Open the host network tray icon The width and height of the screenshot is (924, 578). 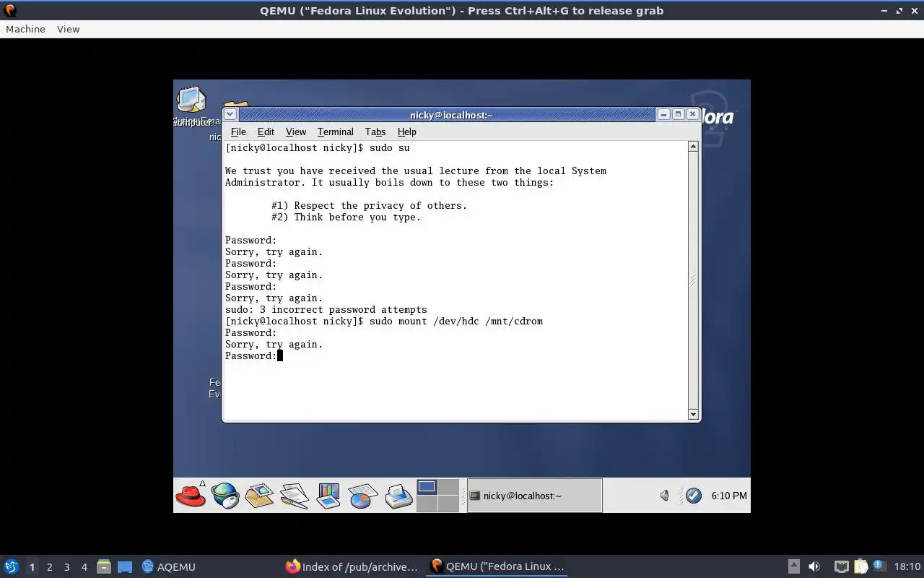841,566
